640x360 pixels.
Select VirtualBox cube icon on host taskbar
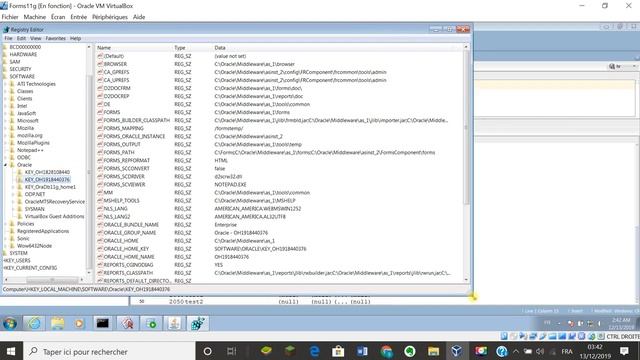[457, 351]
